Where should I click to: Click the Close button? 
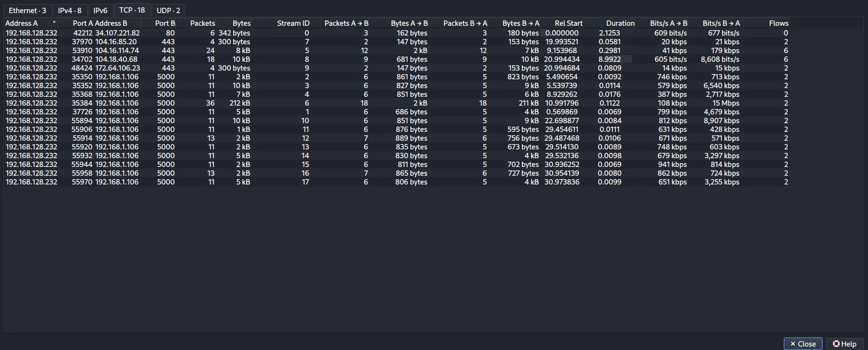click(803, 344)
